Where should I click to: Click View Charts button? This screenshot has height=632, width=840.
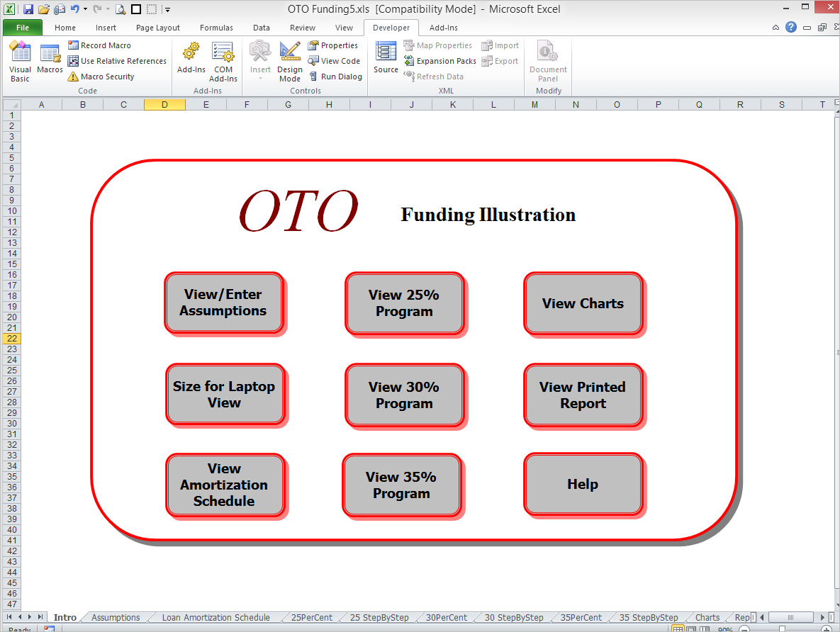[583, 303]
